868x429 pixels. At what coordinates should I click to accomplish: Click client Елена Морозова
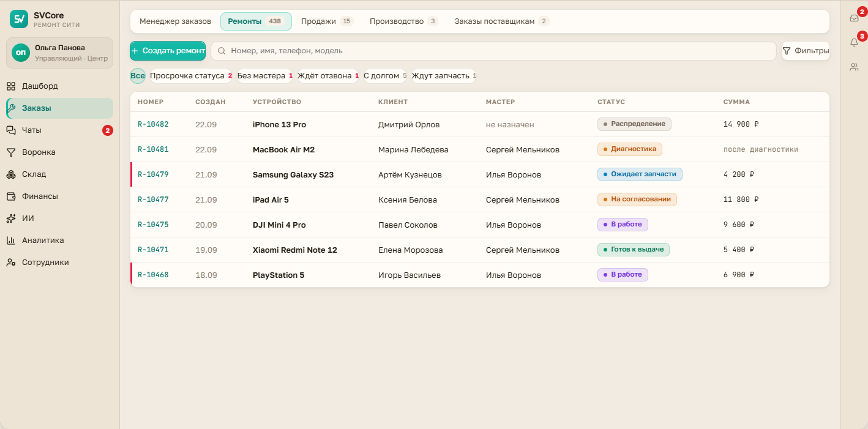coord(411,250)
